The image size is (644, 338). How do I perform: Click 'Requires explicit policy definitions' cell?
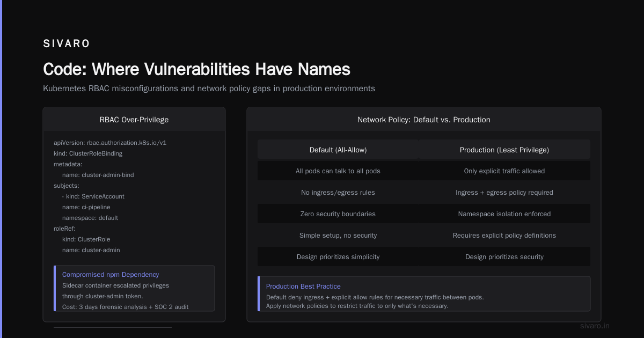[x=504, y=236]
